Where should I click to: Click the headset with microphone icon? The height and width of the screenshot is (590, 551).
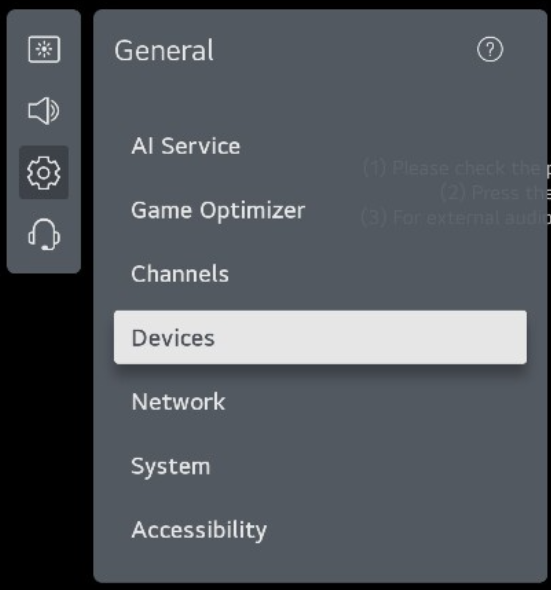point(44,234)
